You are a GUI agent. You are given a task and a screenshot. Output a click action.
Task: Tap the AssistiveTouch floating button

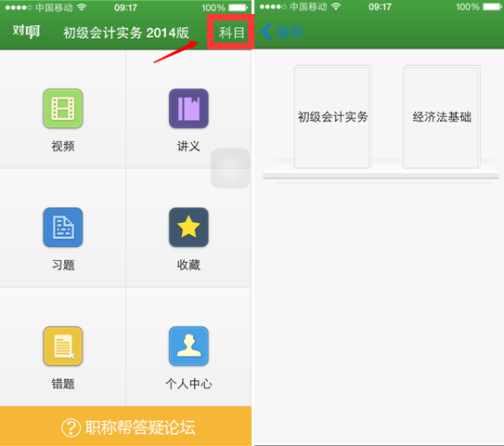[x=230, y=168]
